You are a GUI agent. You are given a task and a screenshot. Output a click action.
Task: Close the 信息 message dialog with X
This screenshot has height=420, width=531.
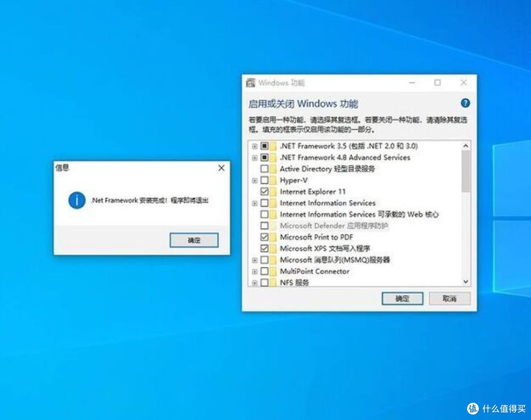point(221,168)
